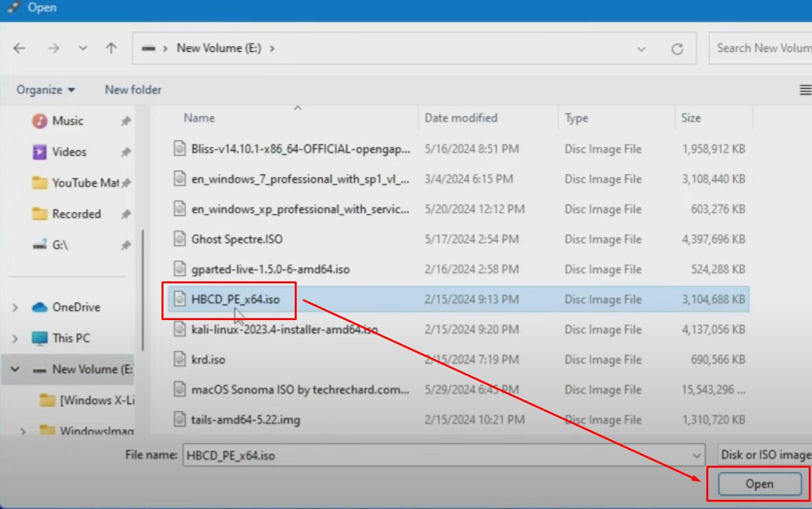Click the drive icon in the address bar

tap(149, 49)
